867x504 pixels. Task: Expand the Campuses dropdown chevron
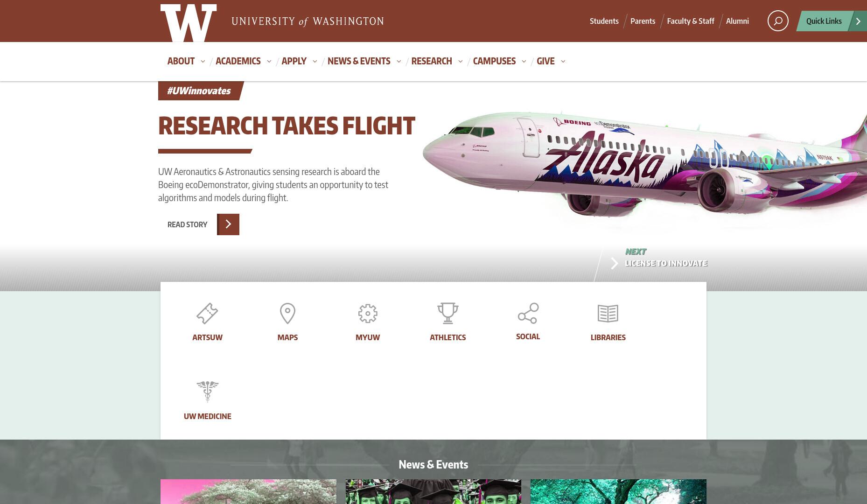524,61
